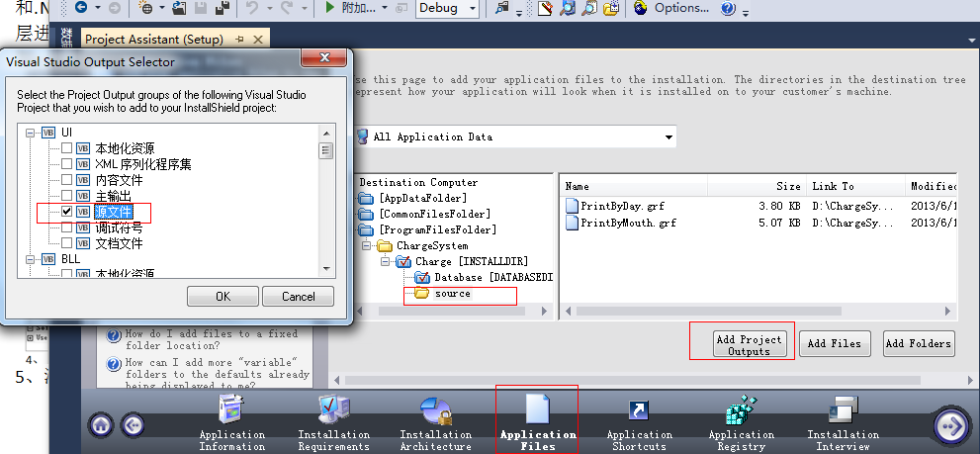Screen dimensions: 980x454
Task: Open the Navigate Backward history dropdown arrow
Action: (98, 8)
